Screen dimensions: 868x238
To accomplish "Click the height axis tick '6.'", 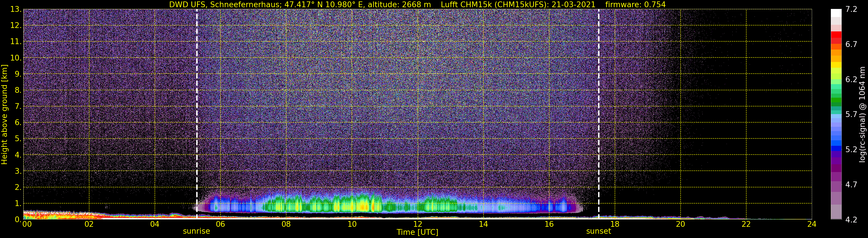I will coord(18,123).
